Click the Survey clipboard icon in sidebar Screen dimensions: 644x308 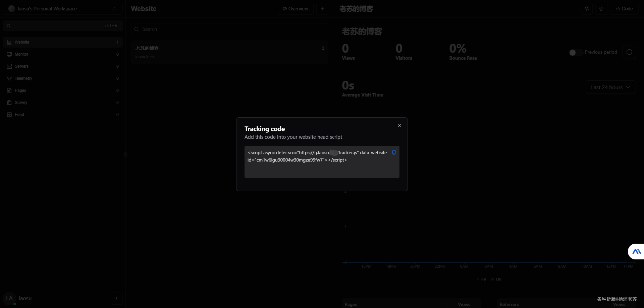click(9, 103)
